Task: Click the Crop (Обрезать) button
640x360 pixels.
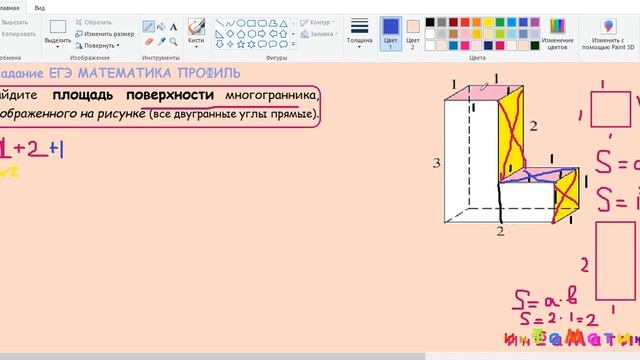Action: (93, 22)
